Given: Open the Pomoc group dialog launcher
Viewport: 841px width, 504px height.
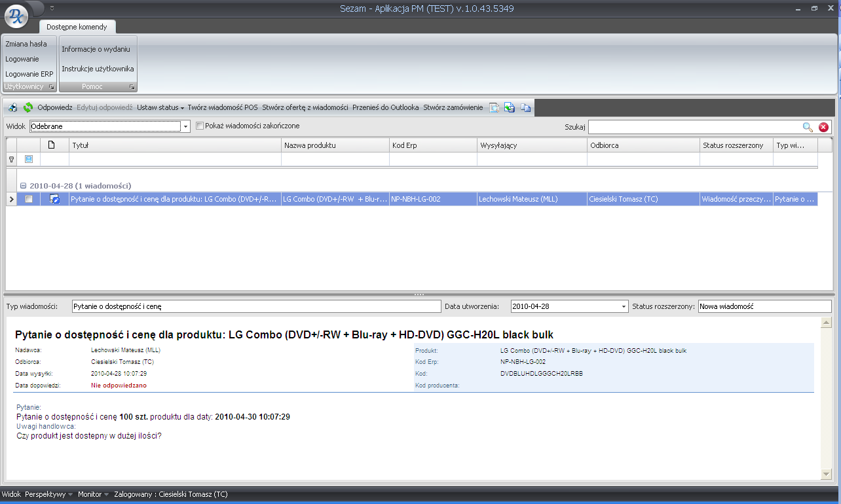Looking at the screenshot, I should click(x=132, y=86).
